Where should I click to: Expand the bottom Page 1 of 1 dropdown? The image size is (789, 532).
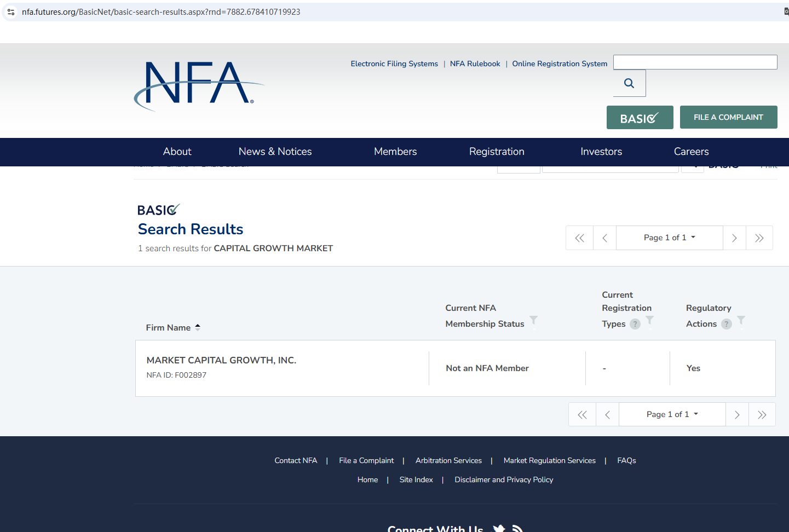point(672,414)
